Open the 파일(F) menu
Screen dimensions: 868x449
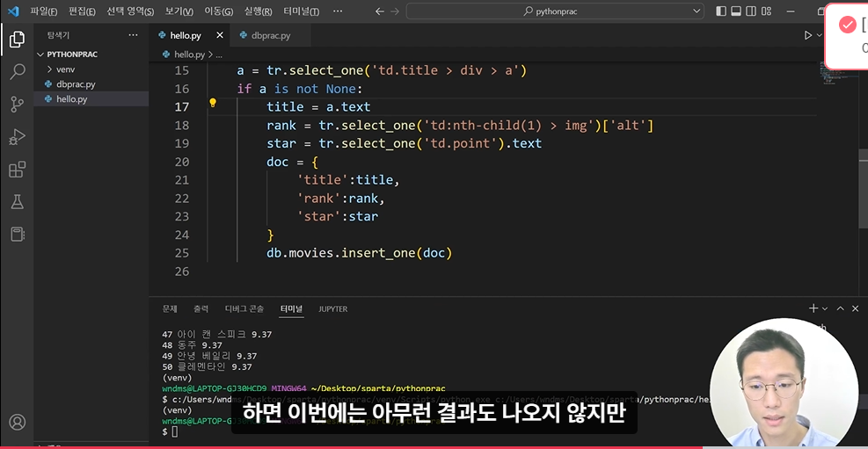(x=44, y=11)
